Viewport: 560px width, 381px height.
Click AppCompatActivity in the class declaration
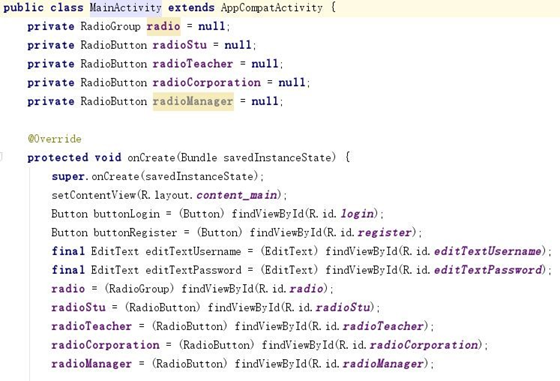(271, 7)
